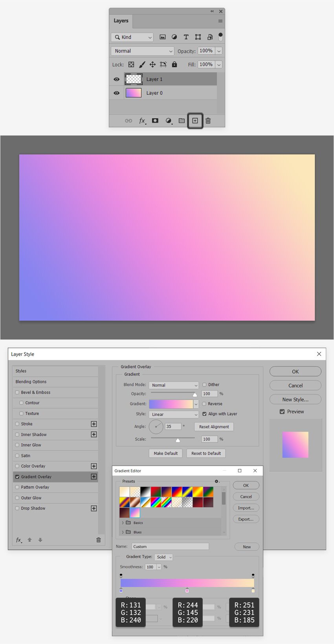
Task: Click the lock transparent pixels icon
Action: [x=131, y=64]
